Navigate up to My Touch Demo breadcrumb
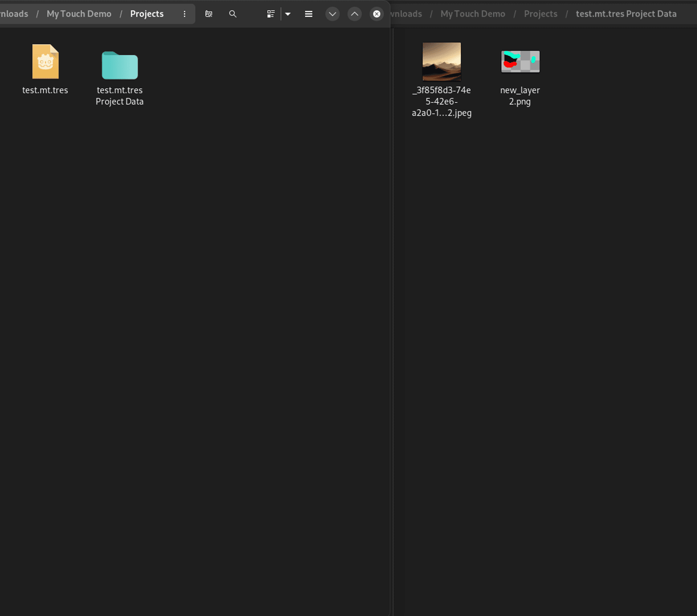Viewport: 697px width, 616px height. [79, 14]
